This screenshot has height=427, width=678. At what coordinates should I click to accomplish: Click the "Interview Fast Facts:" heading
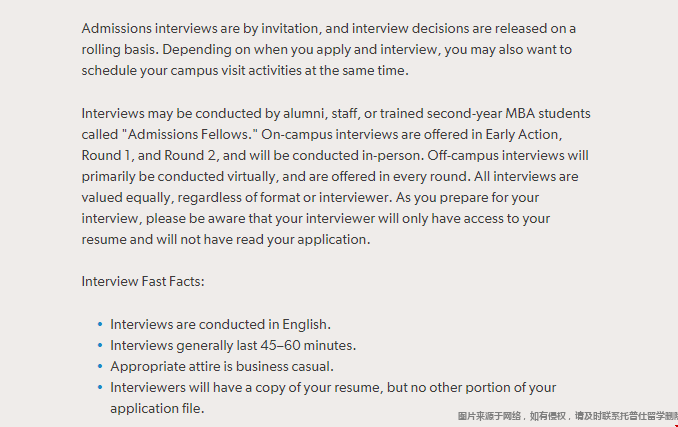(x=143, y=282)
